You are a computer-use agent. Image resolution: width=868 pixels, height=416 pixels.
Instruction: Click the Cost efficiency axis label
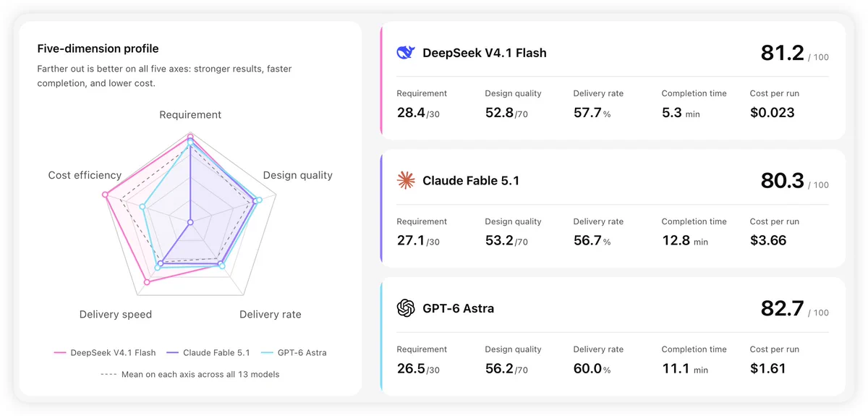[x=85, y=175]
